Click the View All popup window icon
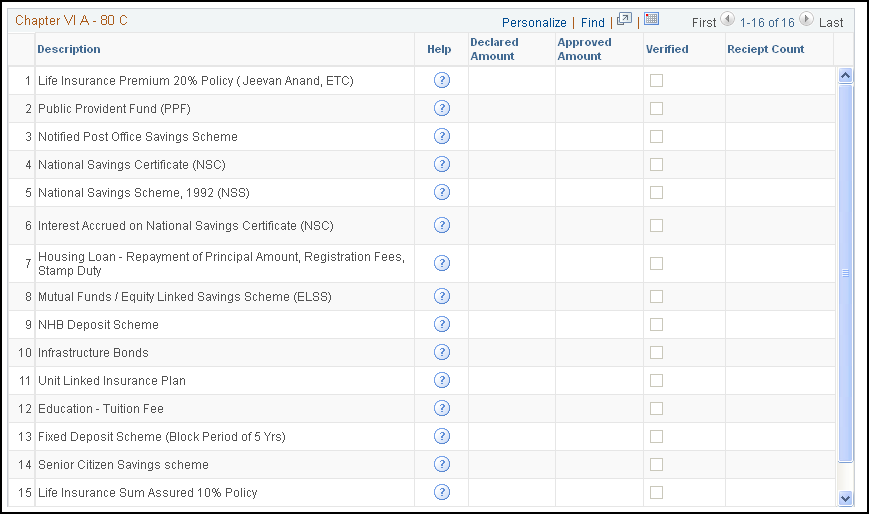Image resolution: width=869 pixels, height=514 pixels. pyautogui.click(x=624, y=20)
